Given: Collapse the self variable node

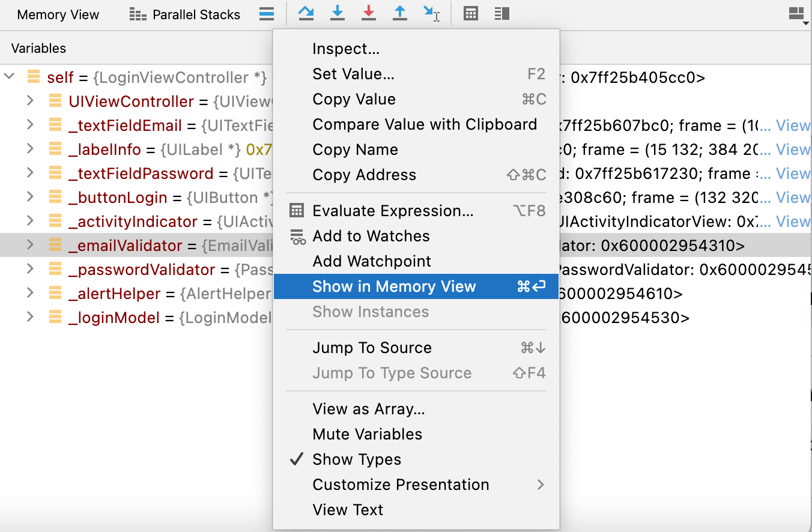Looking at the screenshot, I should click(x=9, y=77).
